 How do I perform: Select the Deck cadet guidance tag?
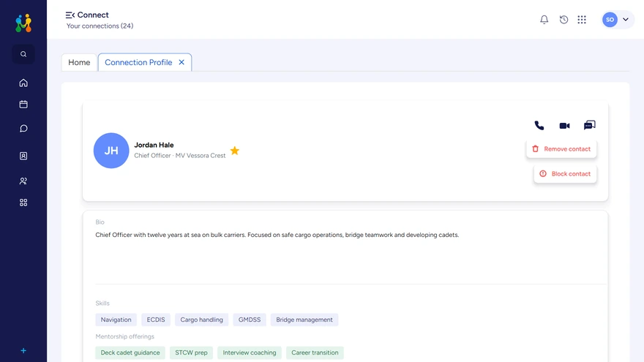(x=130, y=352)
